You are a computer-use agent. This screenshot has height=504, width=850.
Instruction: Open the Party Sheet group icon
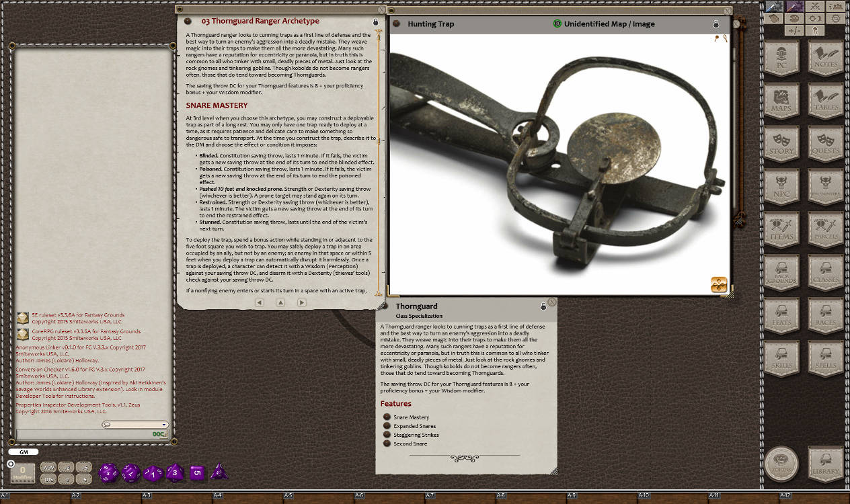tap(835, 7)
